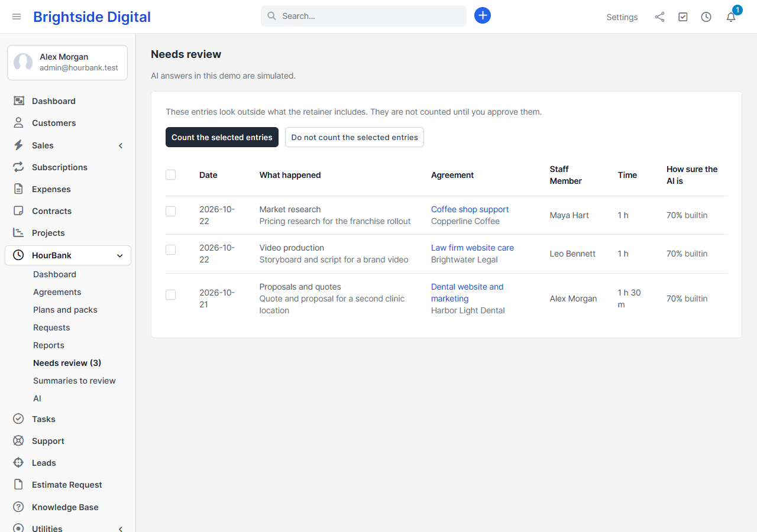The width and height of the screenshot is (757, 532).
Task: Click the Leads crosshair icon
Action: click(18, 463)
